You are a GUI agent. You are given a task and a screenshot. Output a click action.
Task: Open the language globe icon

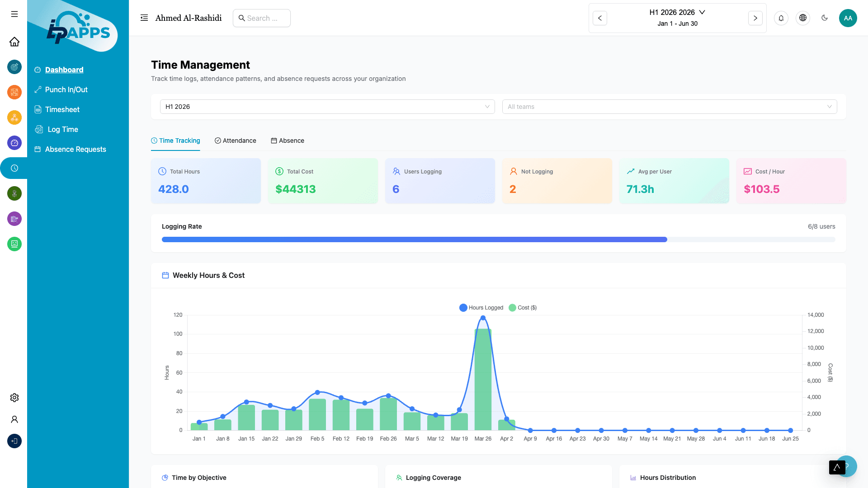point(803,18)
